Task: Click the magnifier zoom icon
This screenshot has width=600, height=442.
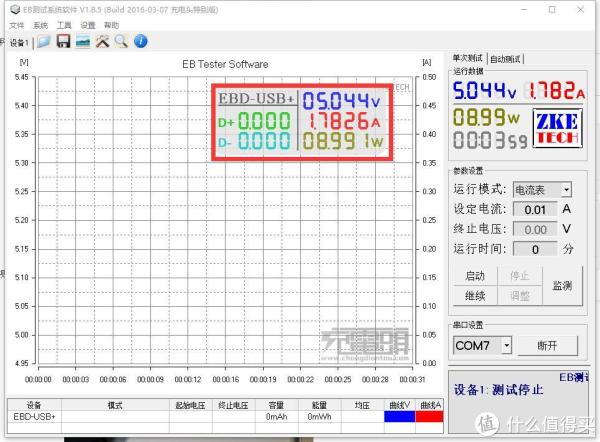Action: 121,41
